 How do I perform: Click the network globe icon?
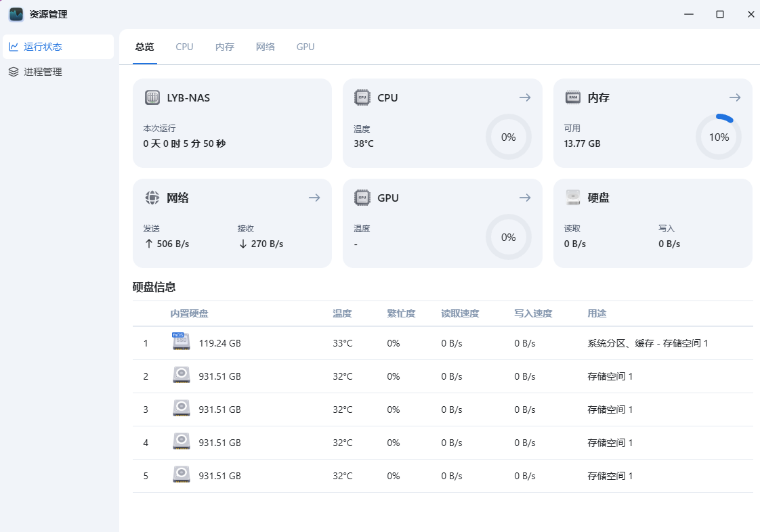point(152,198)
